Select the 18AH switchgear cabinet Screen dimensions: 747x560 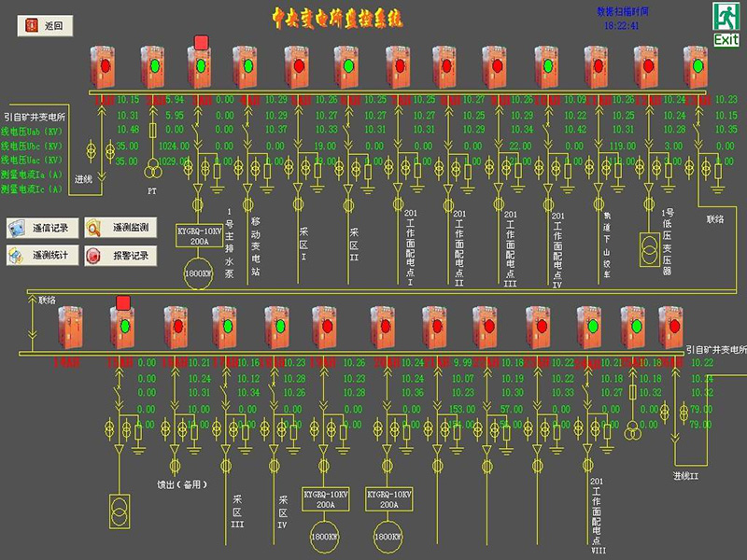click(x=276, y=328)
